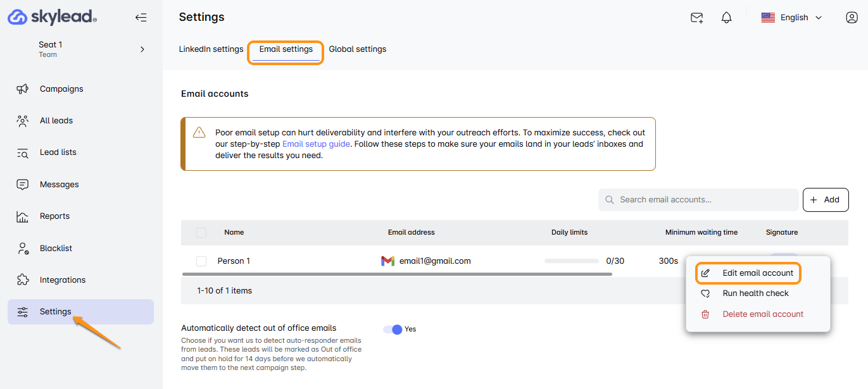This screenshot has width=868, height=389.
Task: Open the user profile icon
Action: (x=852, y=18)
